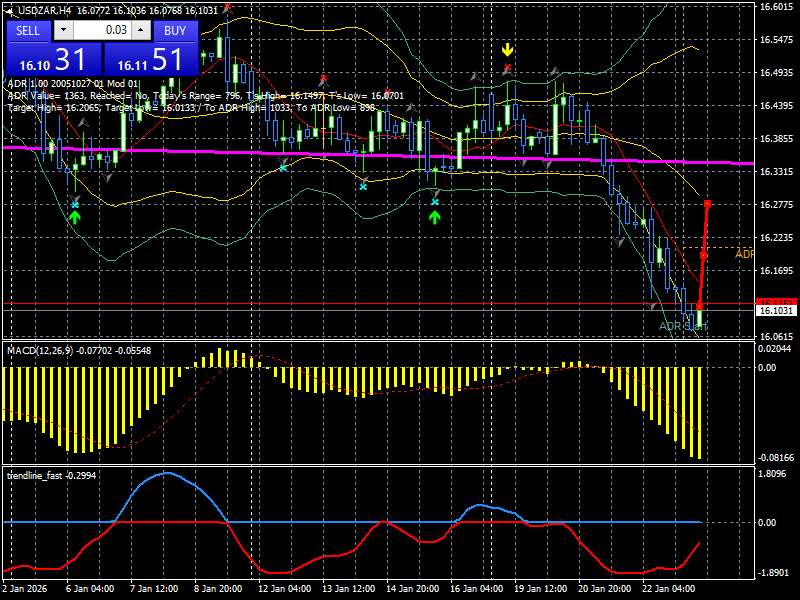This screenshot has height=600, width=800.
Task: Select green up-arrow buy signal near 14 Jan 20:00
Action: pos(435,218)
